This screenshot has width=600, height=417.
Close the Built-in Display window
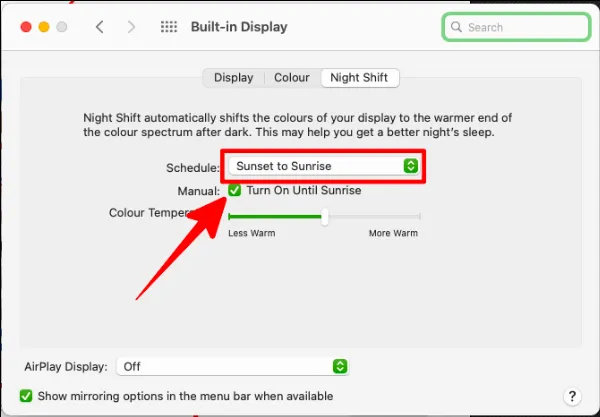pos(23,27)
